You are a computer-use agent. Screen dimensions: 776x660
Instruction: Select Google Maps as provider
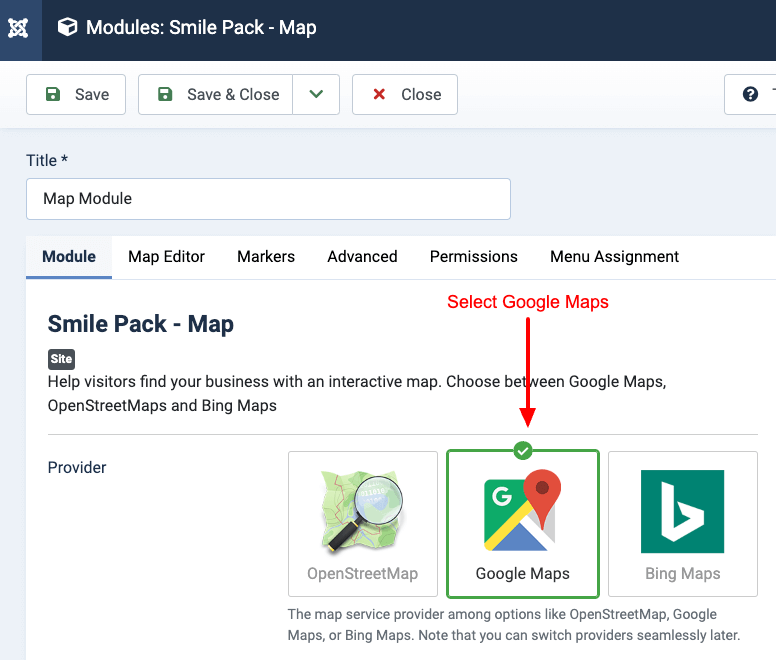pyautogui.click(x=523, y=524)
